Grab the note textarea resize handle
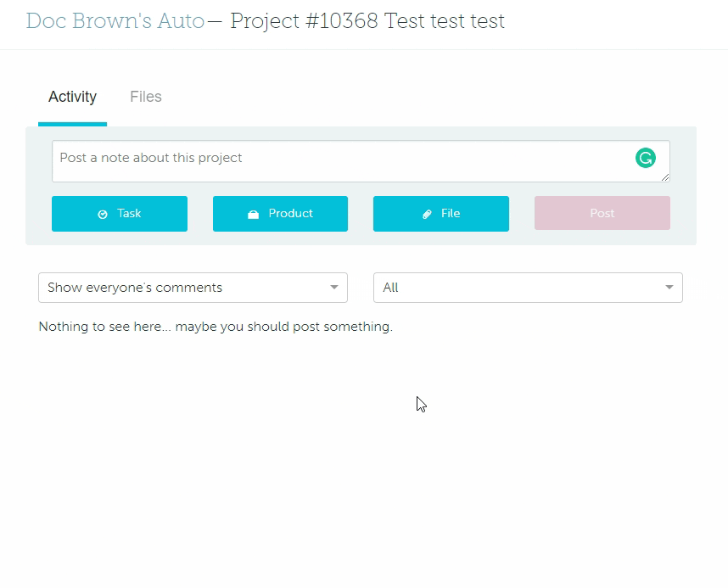 [665, 177]
